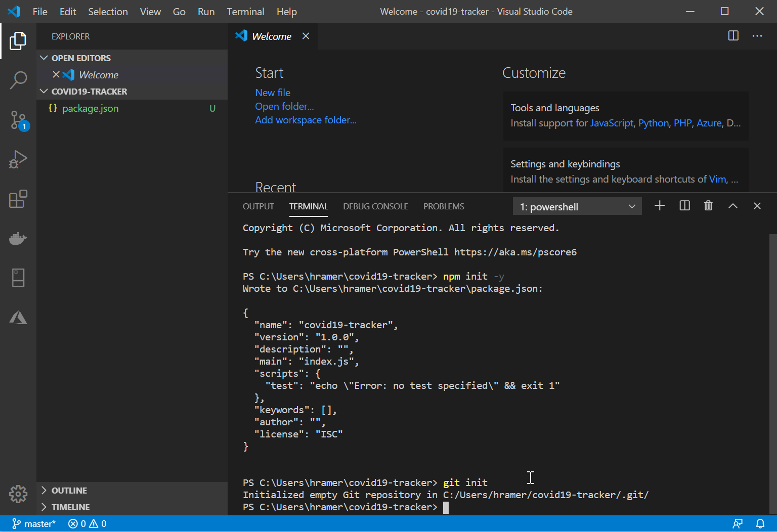The height and width of the screenshot is (532, 777).
Task: Open package.json in the explorer
Action: coord(132,108)
